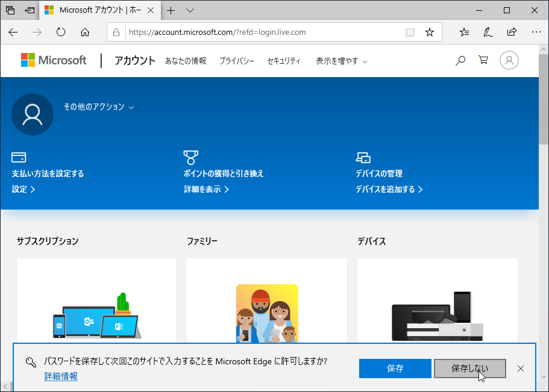Click the lock icon in address bar
Viewport: 549px width, 392px height.
tap(116, 33)
